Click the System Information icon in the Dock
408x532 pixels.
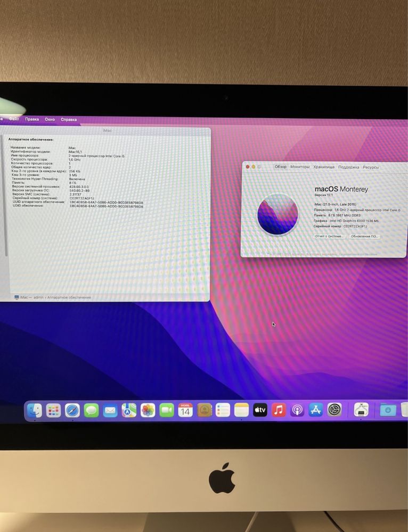[x=361, y=410]
